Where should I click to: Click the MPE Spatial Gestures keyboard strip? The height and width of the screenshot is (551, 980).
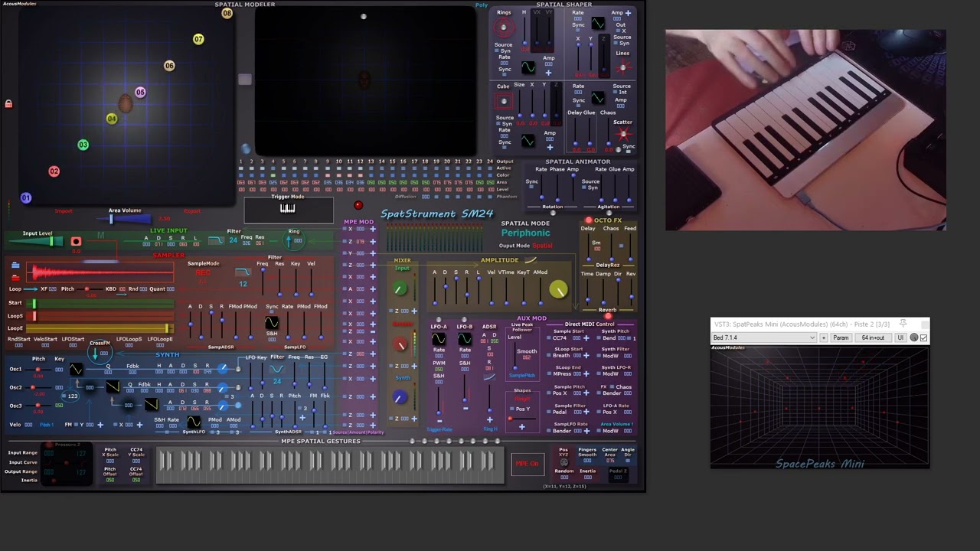pyautogui.click(x=330, y=464)
